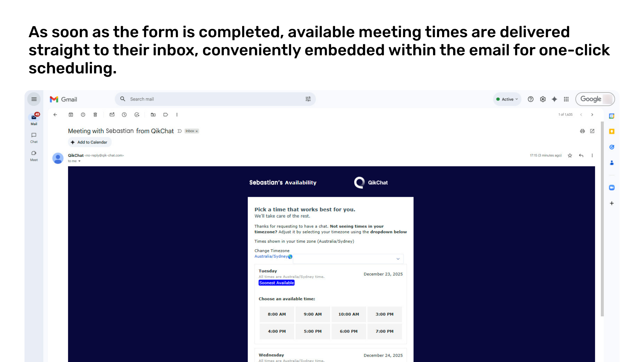Star the QikChat message
644x362 pixels.
(570, 156)
